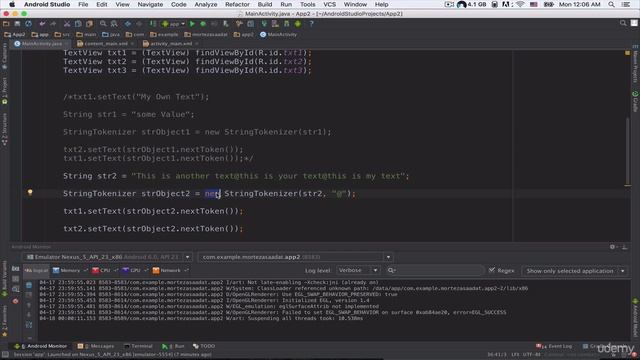Open the Messages tool window
Screen dimensions: 640x360
(96, 346)
